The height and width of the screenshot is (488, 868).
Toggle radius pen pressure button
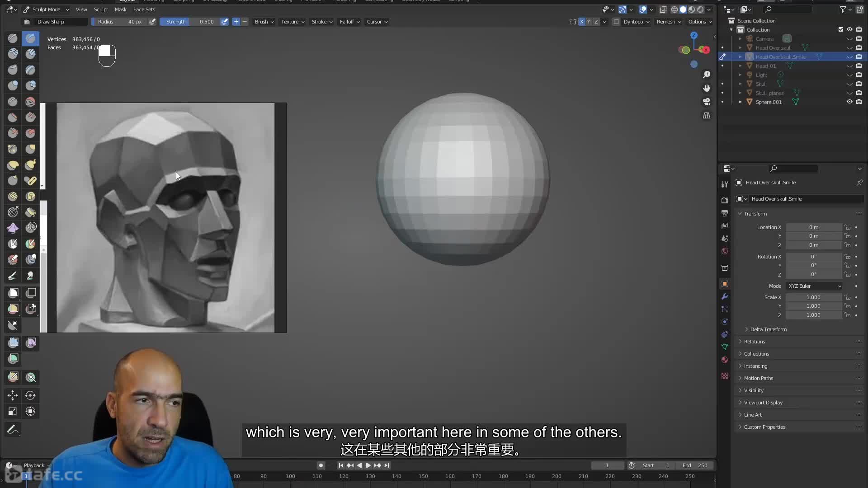[152, 22]
